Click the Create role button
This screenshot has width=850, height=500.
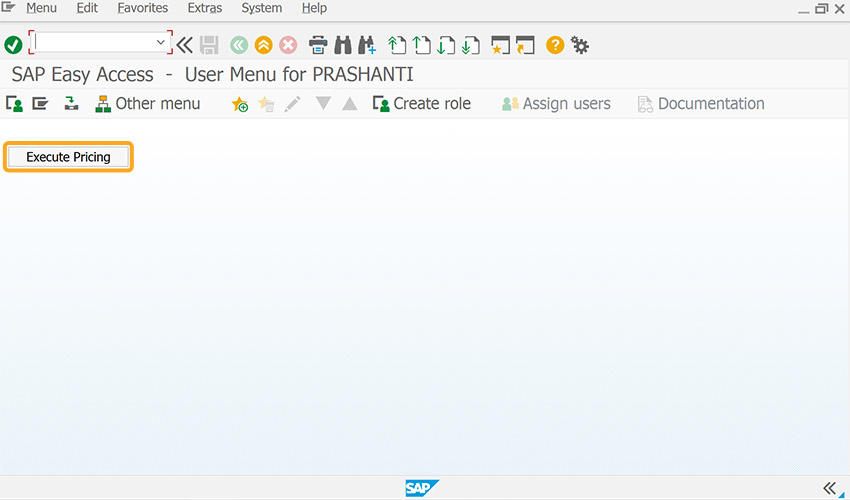click(x=422, y=104)
